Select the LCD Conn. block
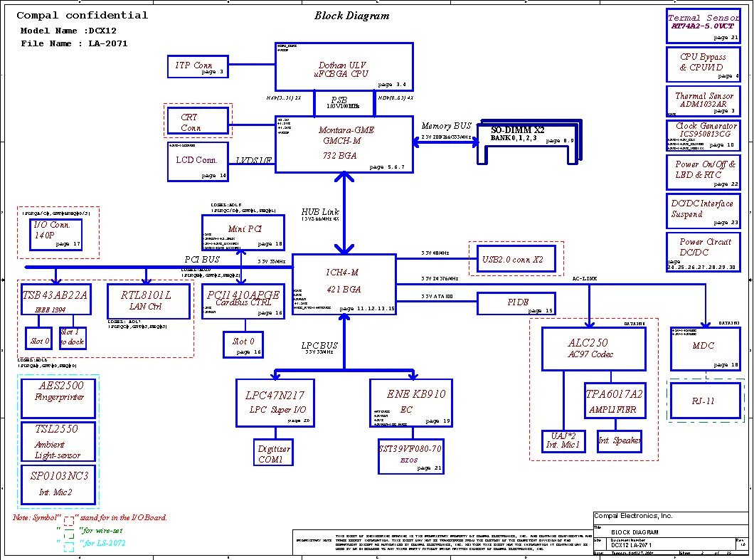Image resolution: width=754 pixels, height=560 pixels. click(198, 162)
